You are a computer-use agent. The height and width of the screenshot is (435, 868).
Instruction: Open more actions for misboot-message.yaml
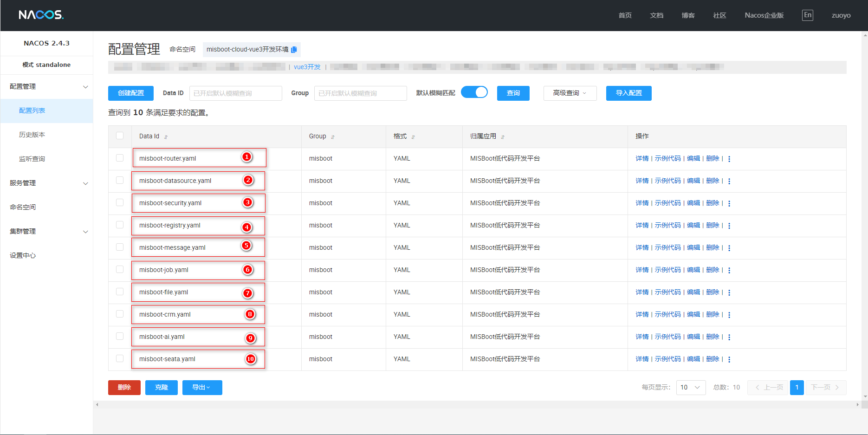(x=729, y=248)
